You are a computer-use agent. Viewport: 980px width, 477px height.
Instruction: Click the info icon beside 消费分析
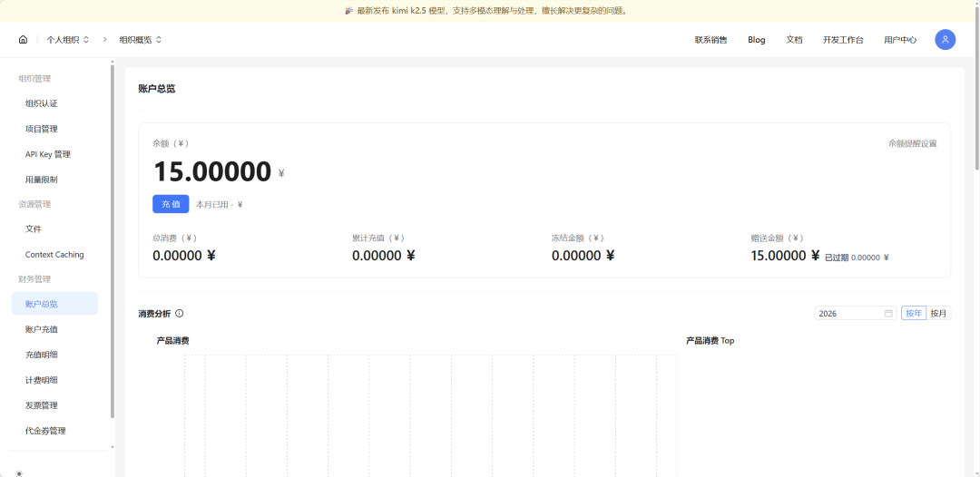click(180, 314)
